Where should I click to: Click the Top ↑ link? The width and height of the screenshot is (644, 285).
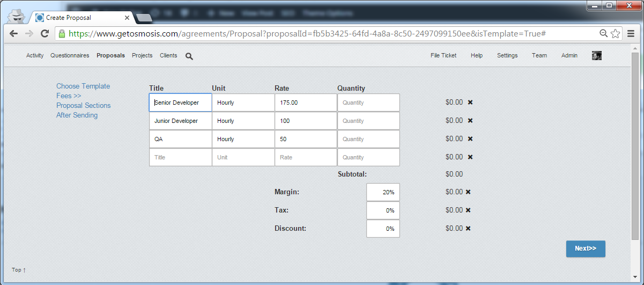click(x=19, y=270)
